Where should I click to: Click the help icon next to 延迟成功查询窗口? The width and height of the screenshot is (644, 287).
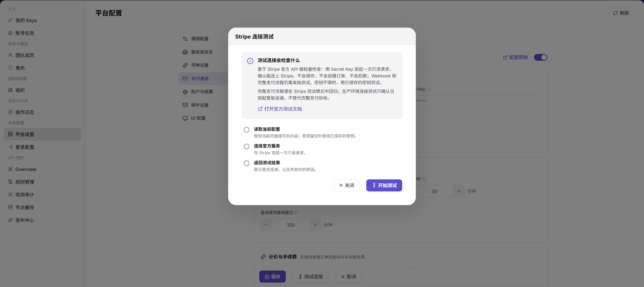[x=296, y=213]
